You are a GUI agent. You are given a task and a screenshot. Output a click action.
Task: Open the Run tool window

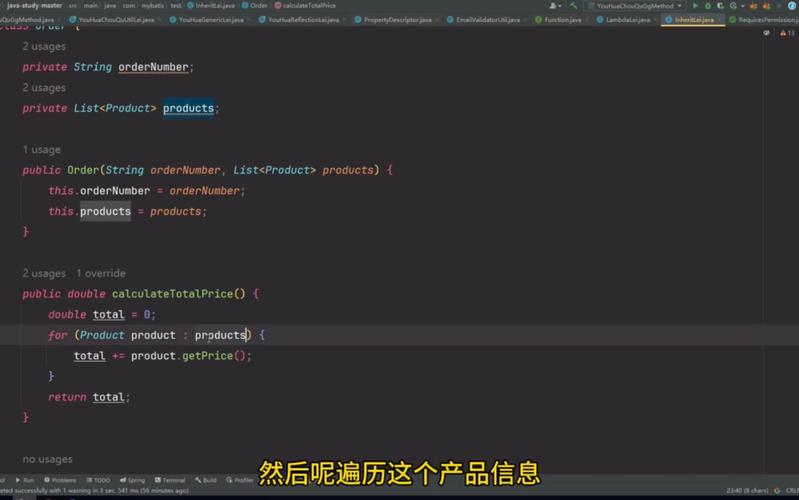[x=24, y=480]
